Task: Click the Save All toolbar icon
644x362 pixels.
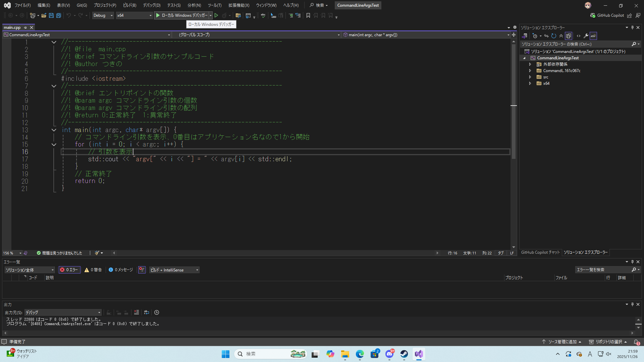Action: click(58, 15)
